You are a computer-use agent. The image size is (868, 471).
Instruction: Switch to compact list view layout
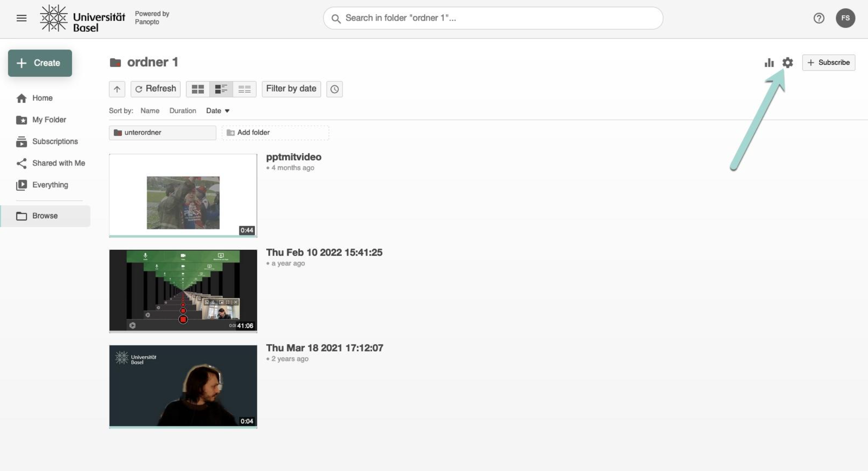[x=245, y=89]
